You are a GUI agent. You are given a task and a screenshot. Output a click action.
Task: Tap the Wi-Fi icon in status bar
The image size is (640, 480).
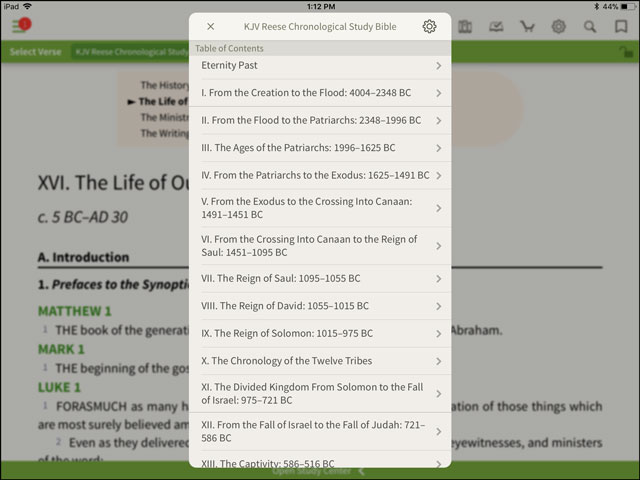coord(27,7)
